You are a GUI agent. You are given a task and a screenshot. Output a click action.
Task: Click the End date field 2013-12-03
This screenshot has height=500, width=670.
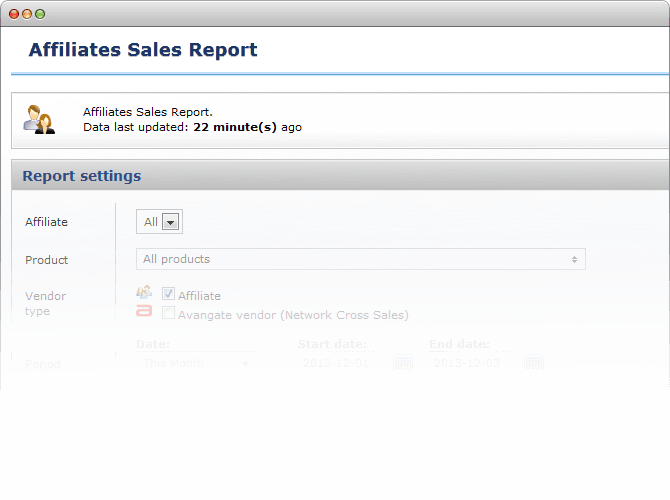pyautogui.click(x=467, y=363)
